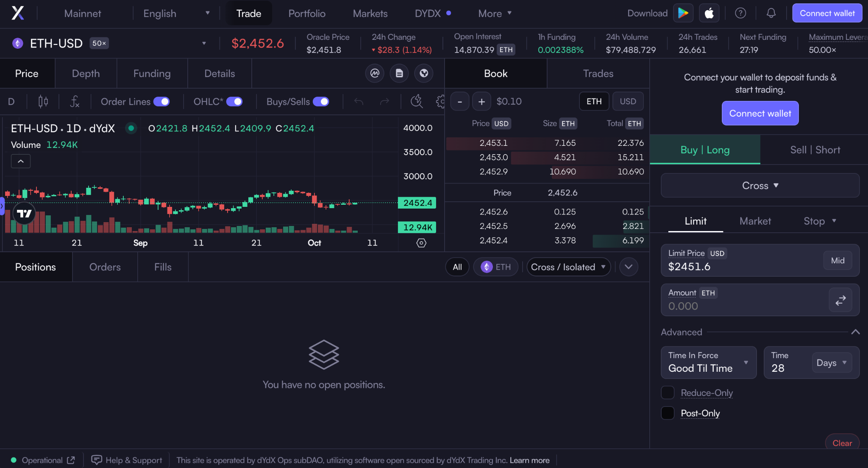Switch to the Trades tab
This screenshot has width=868, height=468.
[x=598, y=73]
